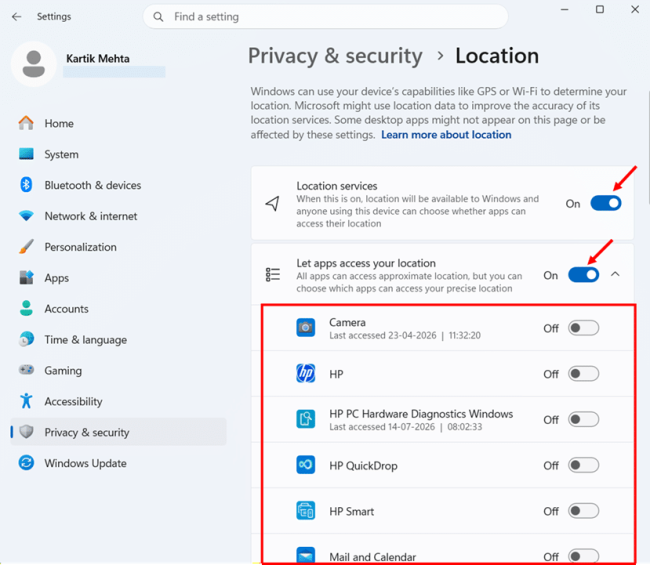Click the Mail and Calendar envelope icon
This screenshot has height=565, width=650.
click(306, 555)
